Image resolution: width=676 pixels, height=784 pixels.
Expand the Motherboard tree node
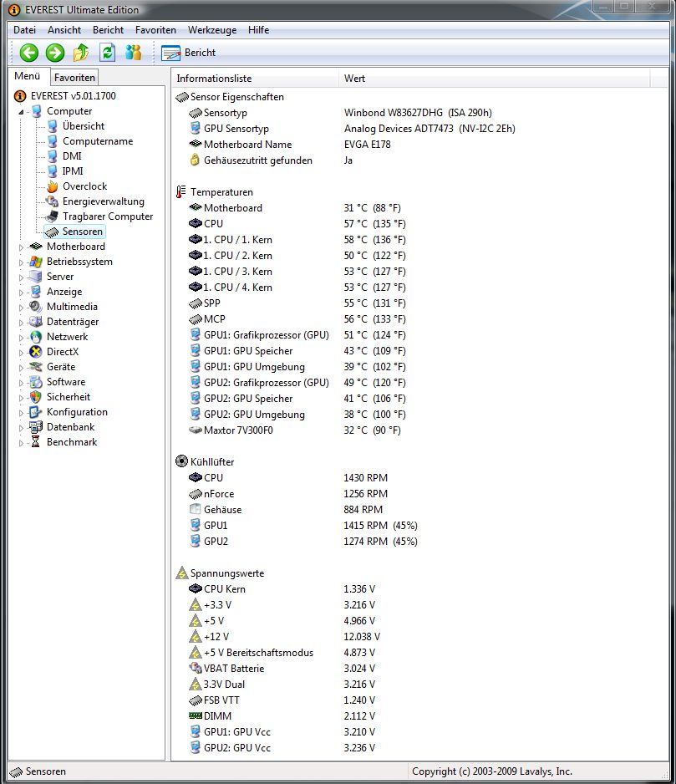(x=21, y=247)
